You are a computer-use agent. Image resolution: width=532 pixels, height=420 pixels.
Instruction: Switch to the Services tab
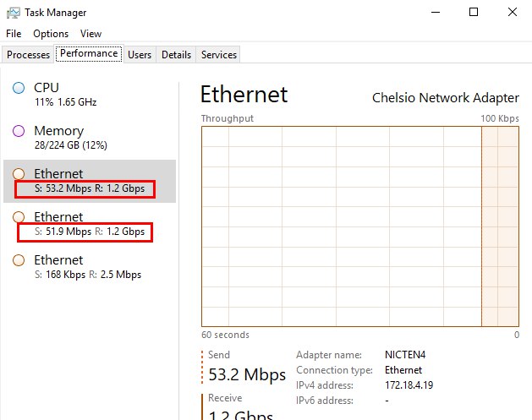pyautogui.click(x=219, y=55)
